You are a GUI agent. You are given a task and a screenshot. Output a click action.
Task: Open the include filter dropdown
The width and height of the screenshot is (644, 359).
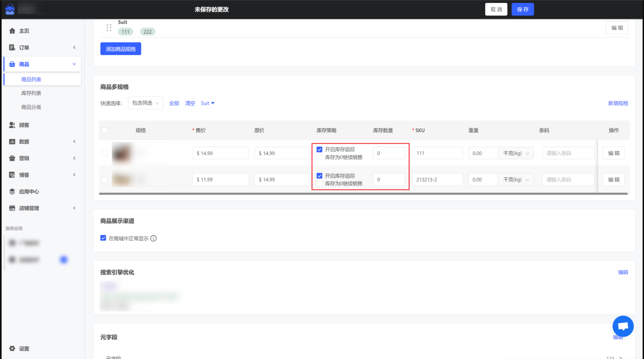[146, 103]
